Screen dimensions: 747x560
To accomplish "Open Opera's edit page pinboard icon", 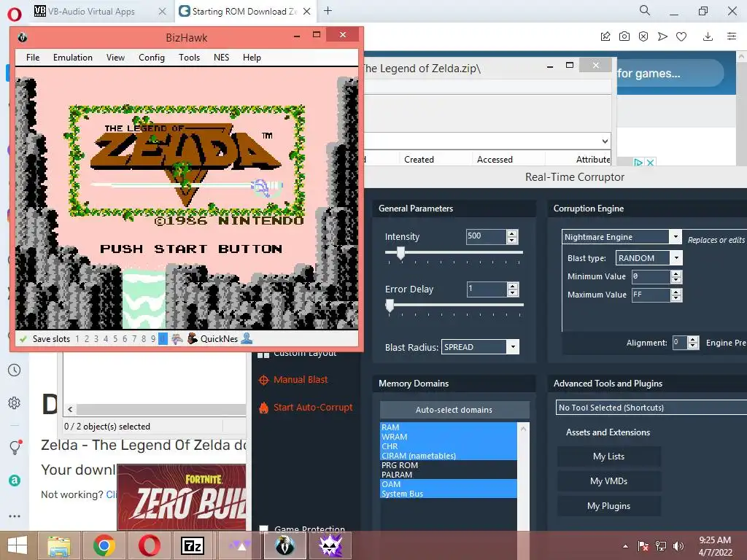I will pos(605,36).
